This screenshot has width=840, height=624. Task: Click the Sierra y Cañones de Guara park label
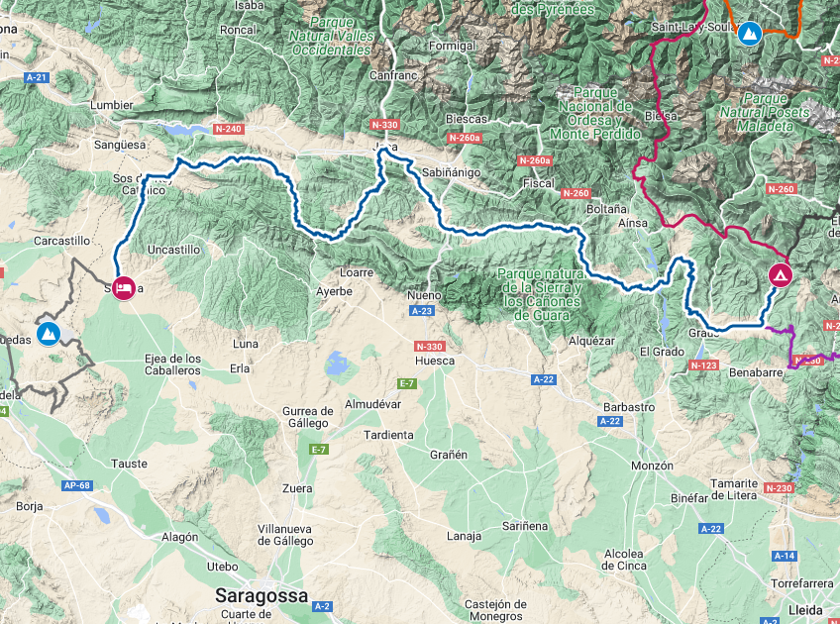[x=542, y=294]
